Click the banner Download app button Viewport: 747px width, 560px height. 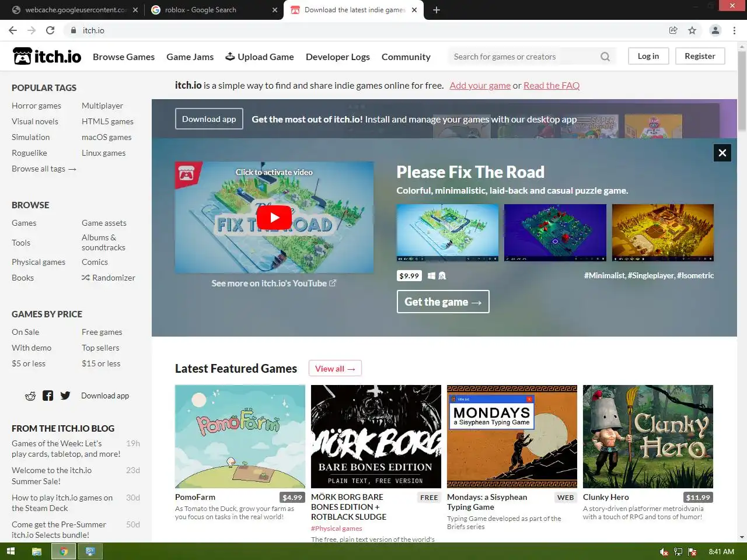coord(209,119)
